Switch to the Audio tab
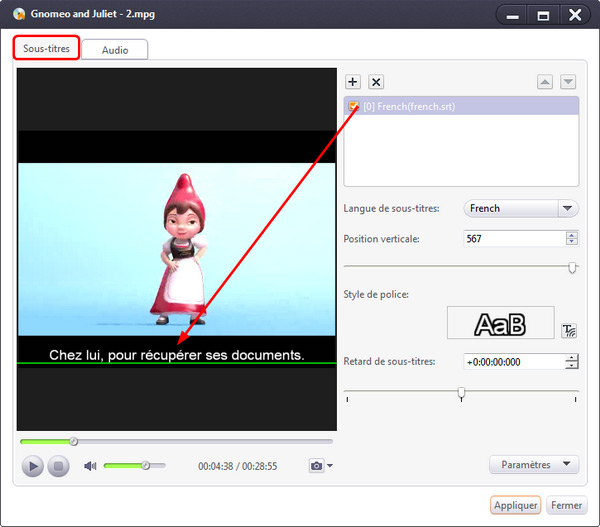The height and width of the screenshot is (527, 600). point(115,50)
